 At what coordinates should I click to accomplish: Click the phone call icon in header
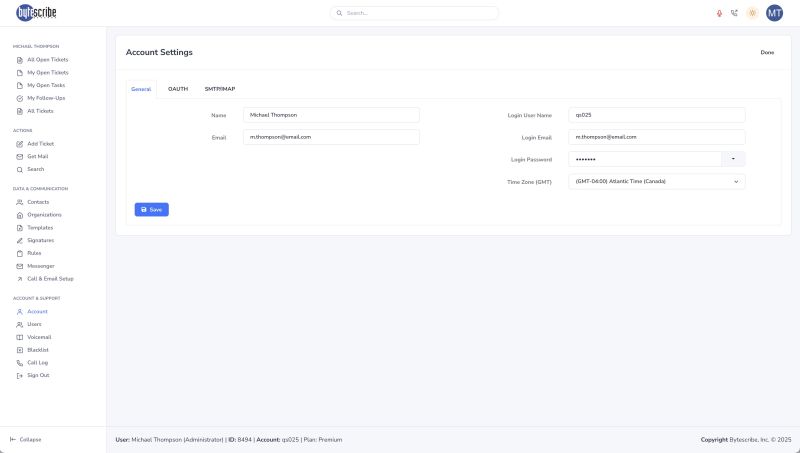(x=735, y=13)
